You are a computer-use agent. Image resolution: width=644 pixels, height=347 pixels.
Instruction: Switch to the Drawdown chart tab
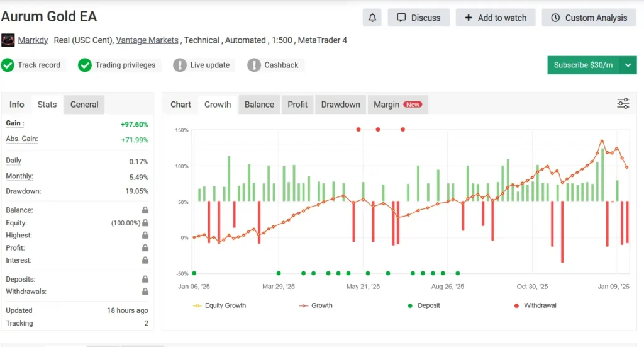[x=340, y=105]
